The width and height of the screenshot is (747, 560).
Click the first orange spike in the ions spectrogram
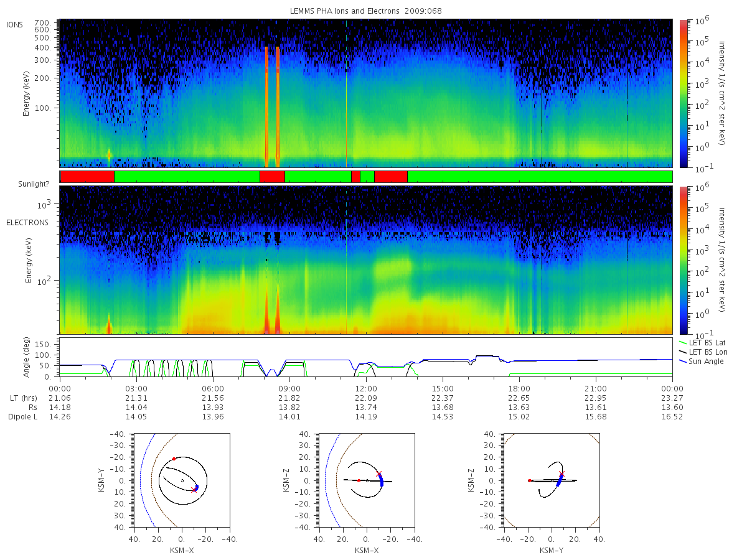(266, 107)
